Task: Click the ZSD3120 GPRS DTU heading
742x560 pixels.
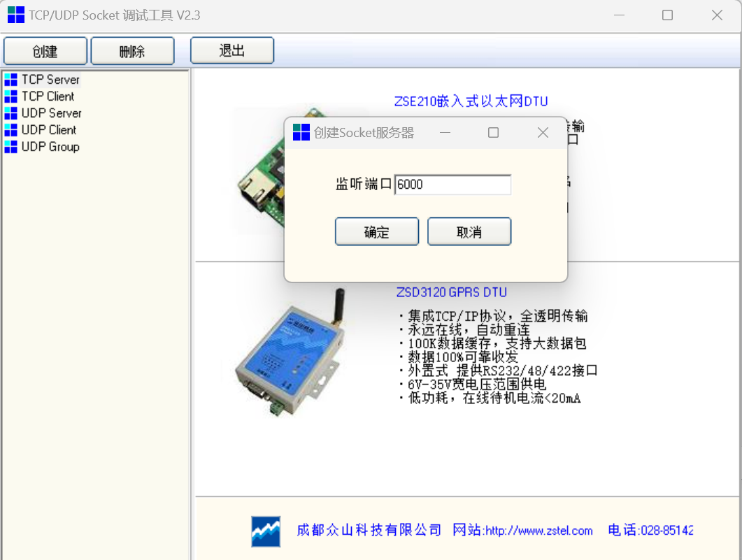Action: [452, 292]
